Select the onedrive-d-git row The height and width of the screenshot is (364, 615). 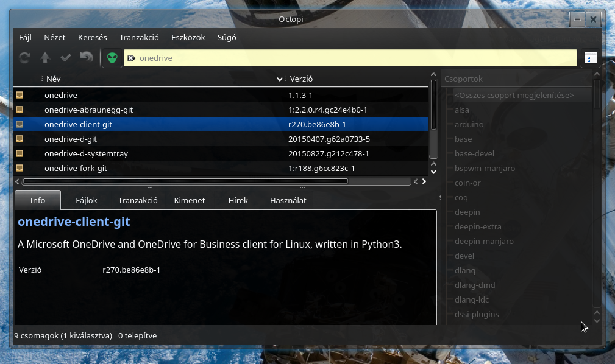(221, 139)
